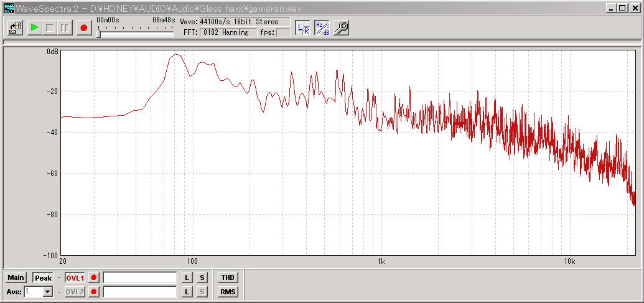
Task: Click the OVL2 overlay text field
Action: click(140, 292)
